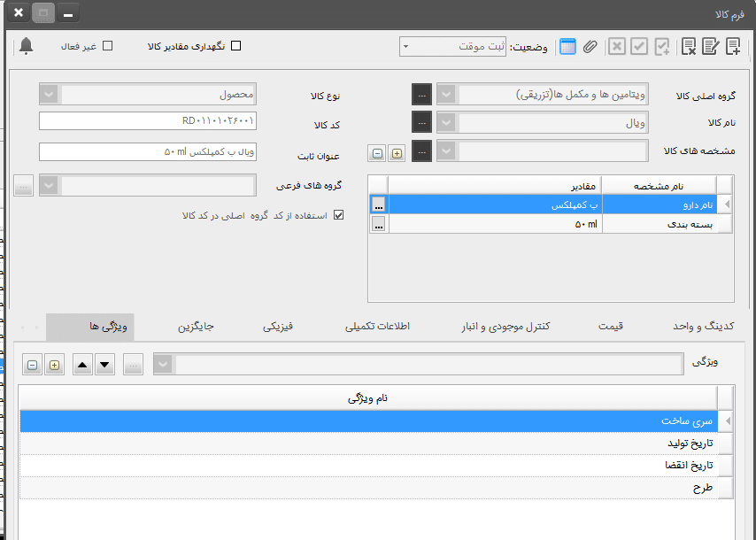
Task: Expand the نام کالا dropdown
Action: 446,123
